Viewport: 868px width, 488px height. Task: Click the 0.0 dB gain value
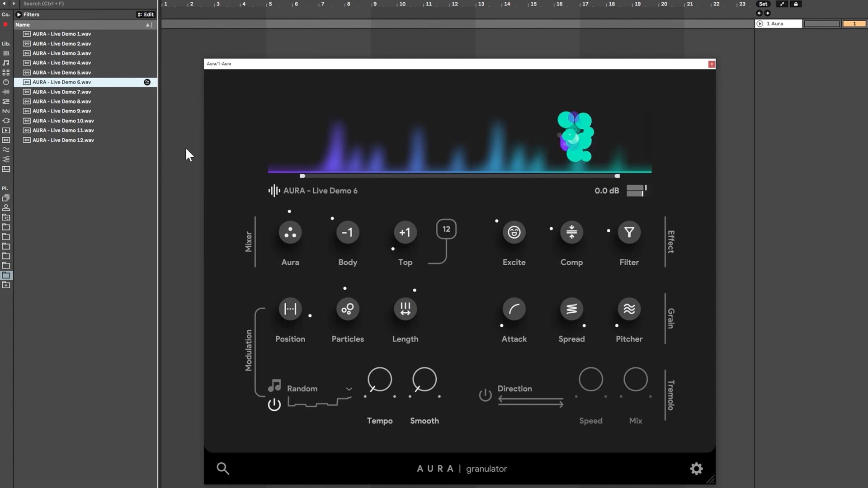[607, 191]
